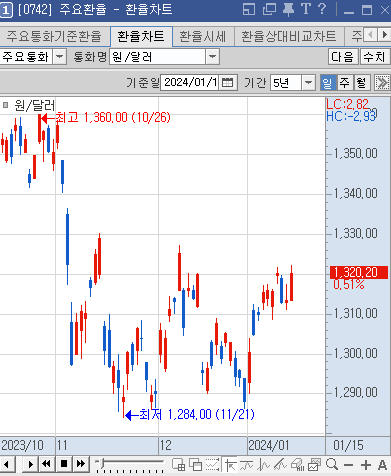
Task: Toggle the 원/달러 legend checkbox
Action: 5,105
